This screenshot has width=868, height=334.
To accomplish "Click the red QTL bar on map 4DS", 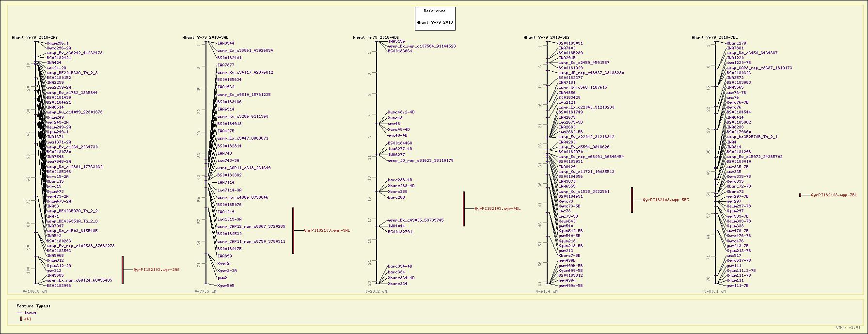I will [464, 208].
